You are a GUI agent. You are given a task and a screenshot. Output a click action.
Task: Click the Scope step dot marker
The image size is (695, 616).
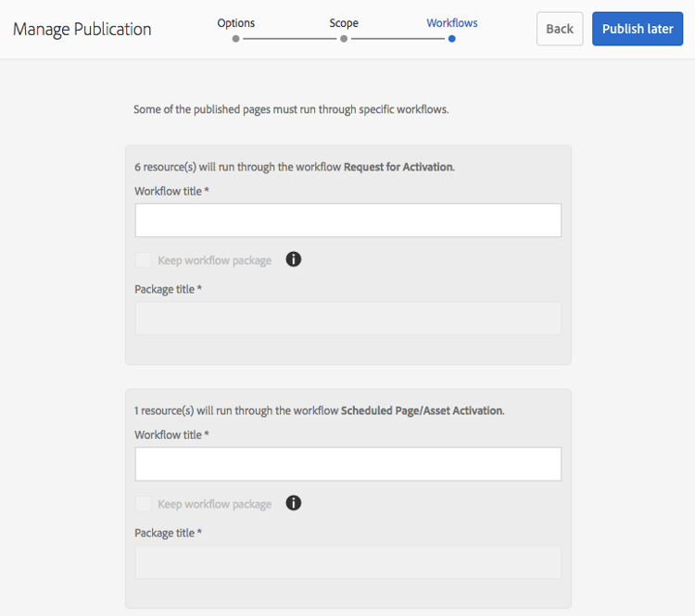pos(344,39)
